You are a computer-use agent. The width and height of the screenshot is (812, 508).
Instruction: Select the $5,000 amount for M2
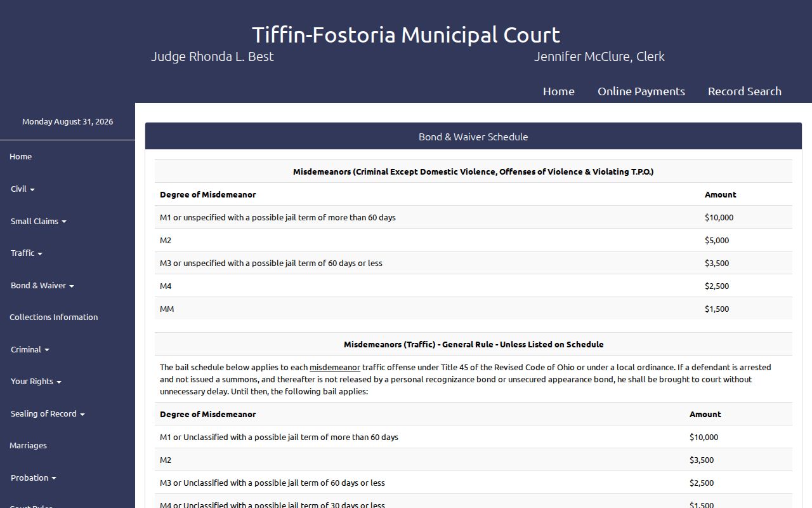pos(717,240)
